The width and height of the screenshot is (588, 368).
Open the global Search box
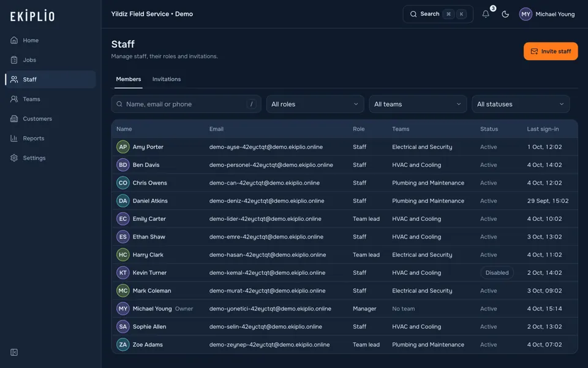pos(437,14)
